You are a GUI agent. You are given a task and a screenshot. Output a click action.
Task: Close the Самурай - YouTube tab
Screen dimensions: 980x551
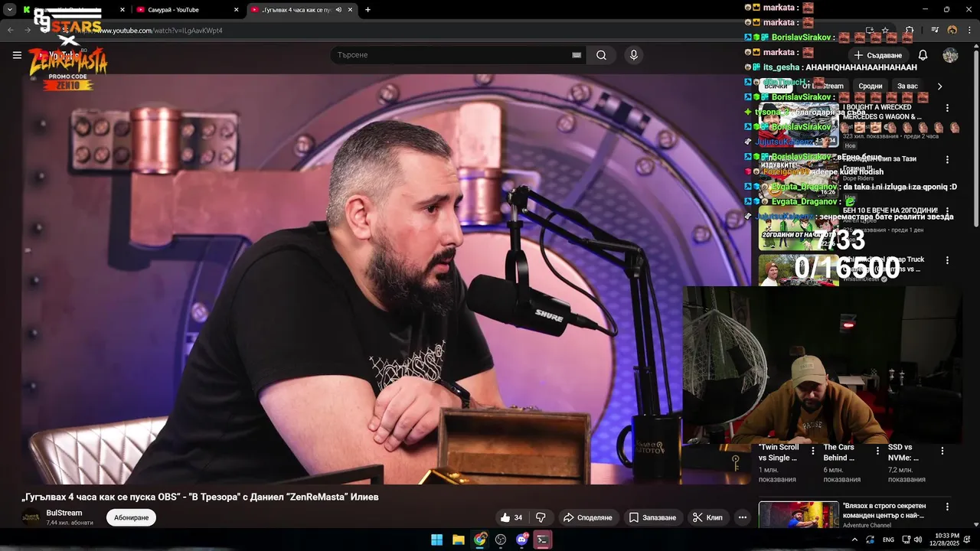237,10
